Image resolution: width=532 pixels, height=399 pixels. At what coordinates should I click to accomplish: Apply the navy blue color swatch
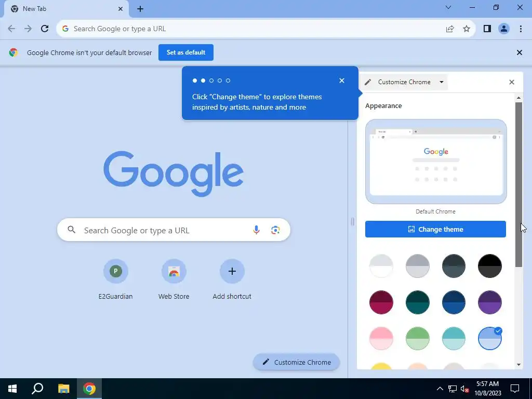[454, 302]
